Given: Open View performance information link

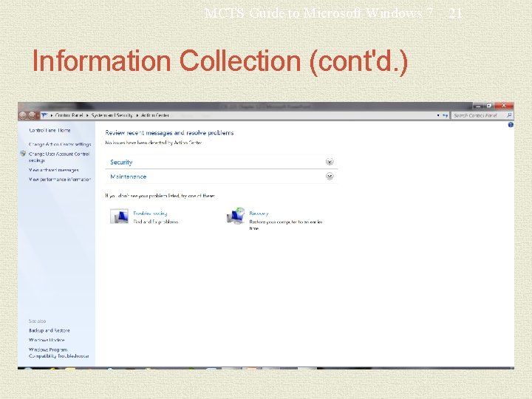Looking at the screenshot, I should [x=60, y=179].
